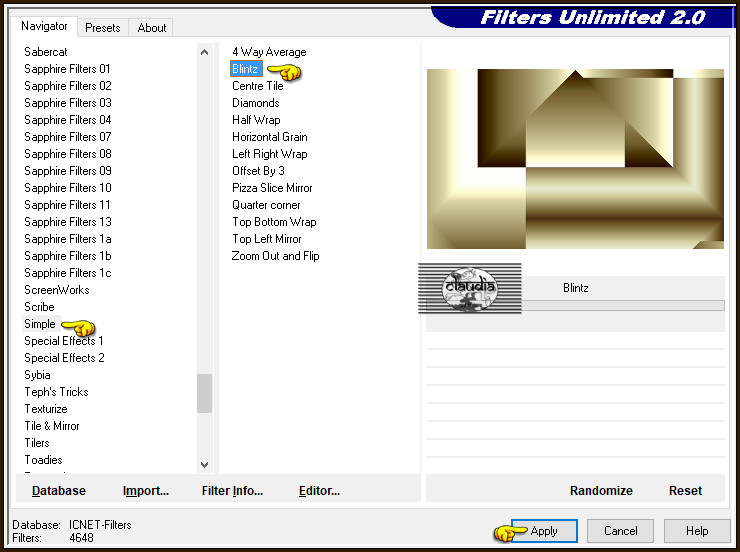
Task: Select Texturize category
Action: [46, 409]
